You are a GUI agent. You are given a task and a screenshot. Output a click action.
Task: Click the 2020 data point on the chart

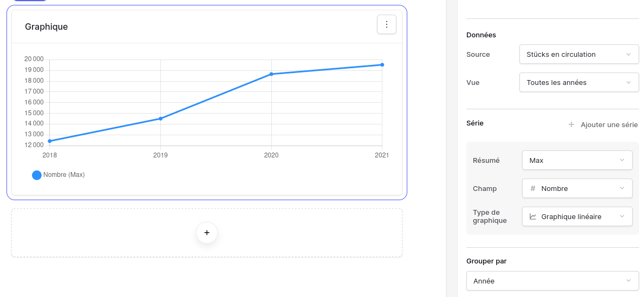(x=271, y=74)
